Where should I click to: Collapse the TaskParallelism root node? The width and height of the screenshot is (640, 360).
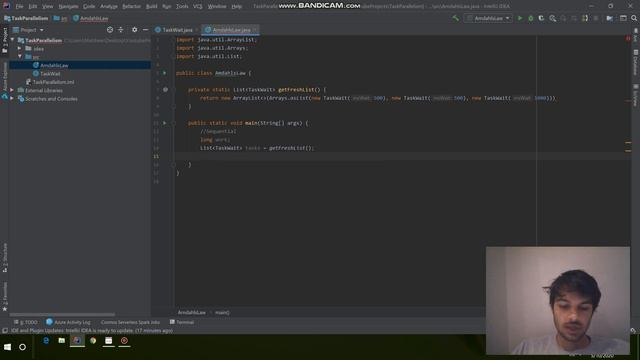point(13,40)
